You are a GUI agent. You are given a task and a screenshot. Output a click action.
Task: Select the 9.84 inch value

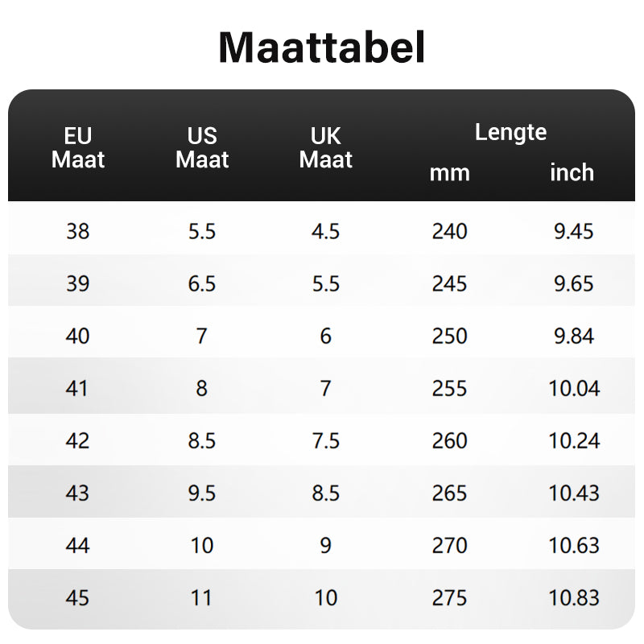coord(574,336)
